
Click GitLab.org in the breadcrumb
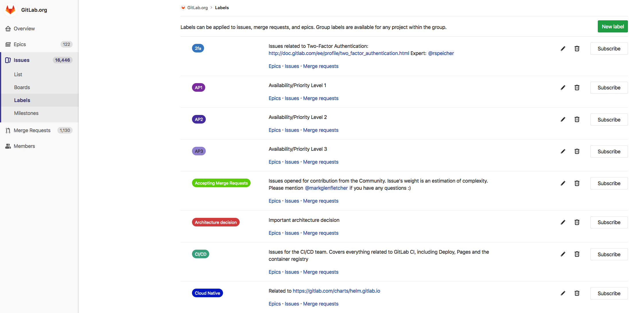[197, 7]
